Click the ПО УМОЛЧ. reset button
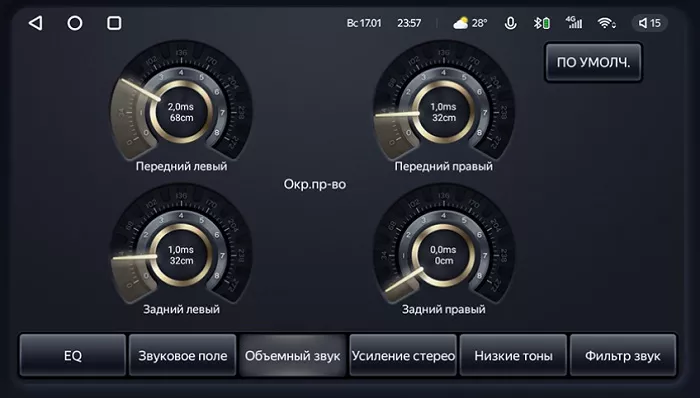The height and width of the screenshot is (398, 700). (593, 62)
